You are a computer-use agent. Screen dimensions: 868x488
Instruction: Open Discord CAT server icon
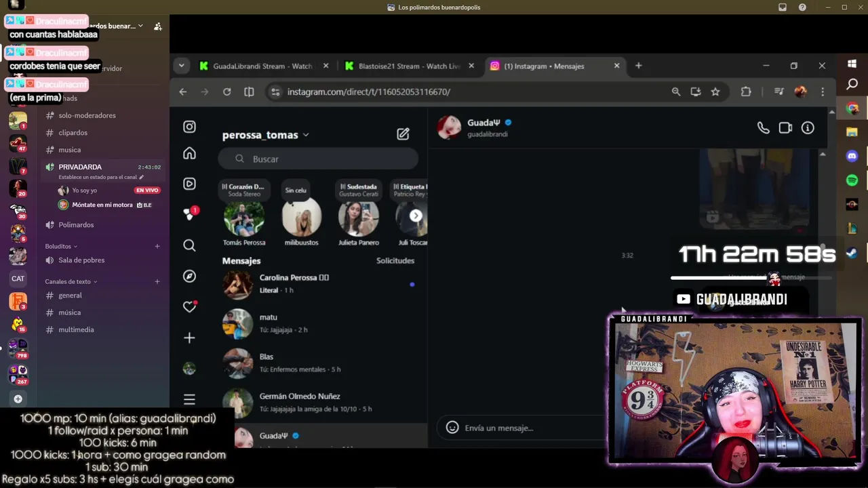pos(18,279)
